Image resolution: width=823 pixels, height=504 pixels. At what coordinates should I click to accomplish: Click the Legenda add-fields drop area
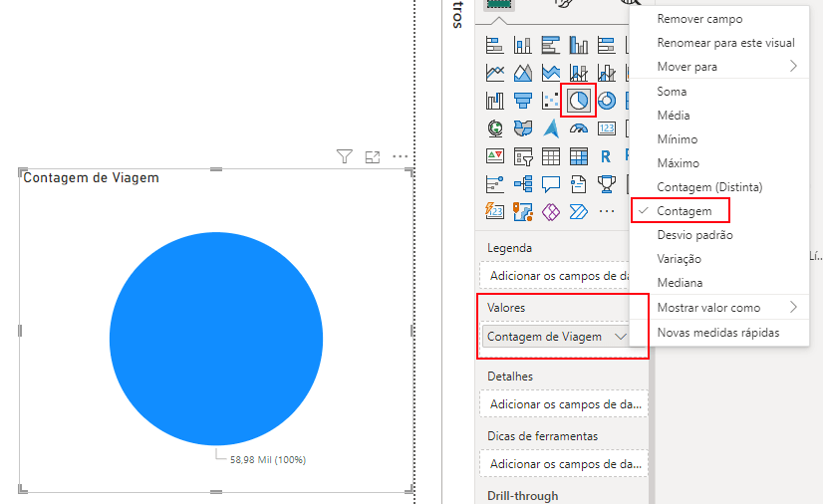(x=563, y=275)
